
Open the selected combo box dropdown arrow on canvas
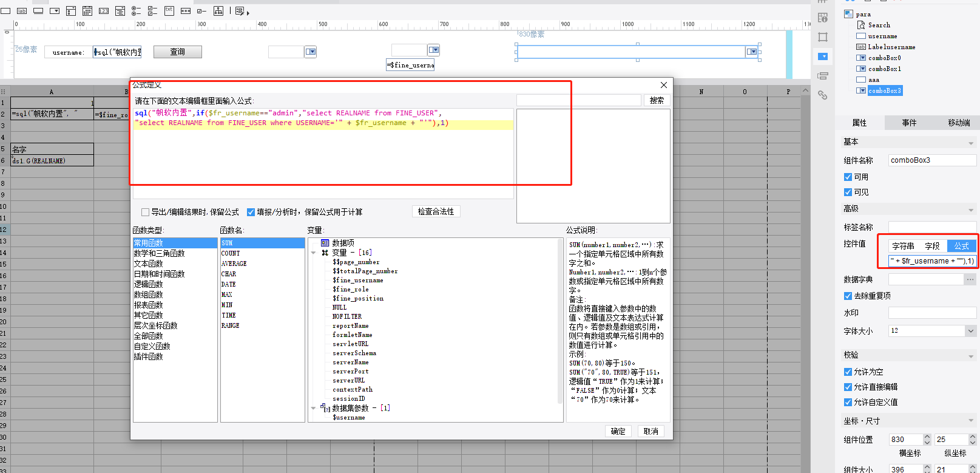pyautogui.click(x=752, y=52)
